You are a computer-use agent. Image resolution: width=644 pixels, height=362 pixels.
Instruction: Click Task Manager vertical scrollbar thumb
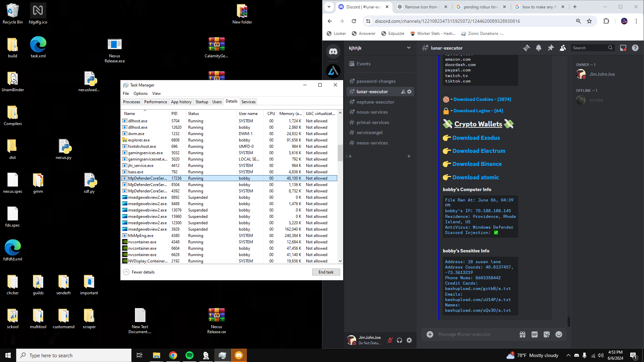(x=340, y=153)
